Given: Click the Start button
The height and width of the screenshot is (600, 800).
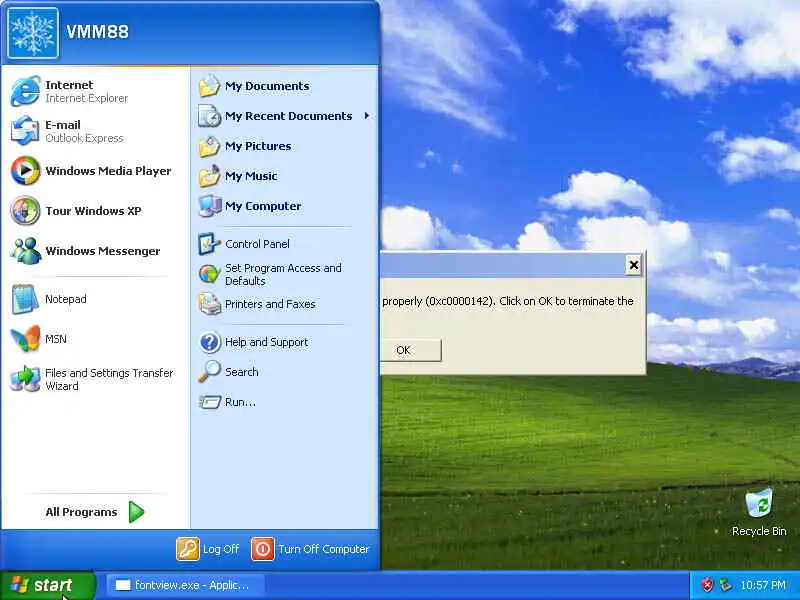Looking at the screenshot, I should coord(47,585).
